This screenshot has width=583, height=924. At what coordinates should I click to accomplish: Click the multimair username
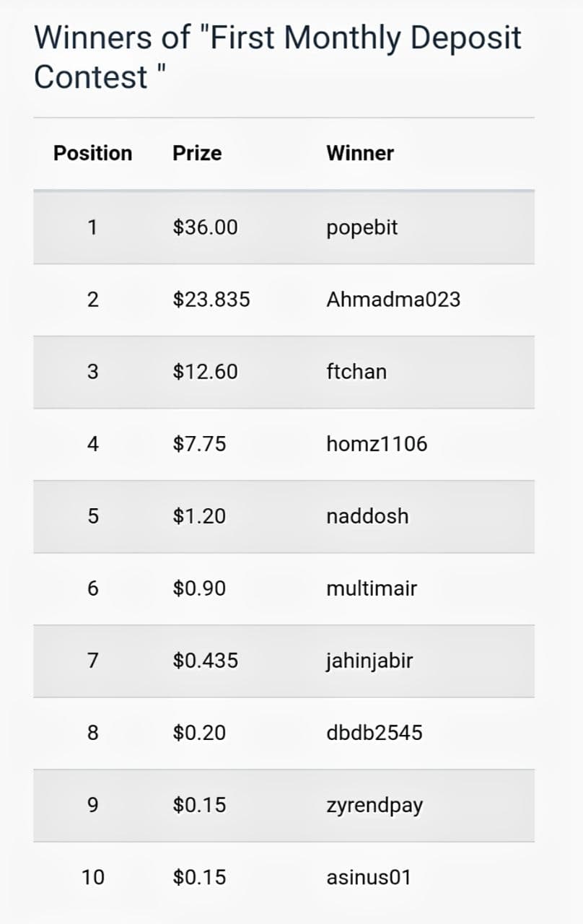pyautogui.click(x=372, y=588)
